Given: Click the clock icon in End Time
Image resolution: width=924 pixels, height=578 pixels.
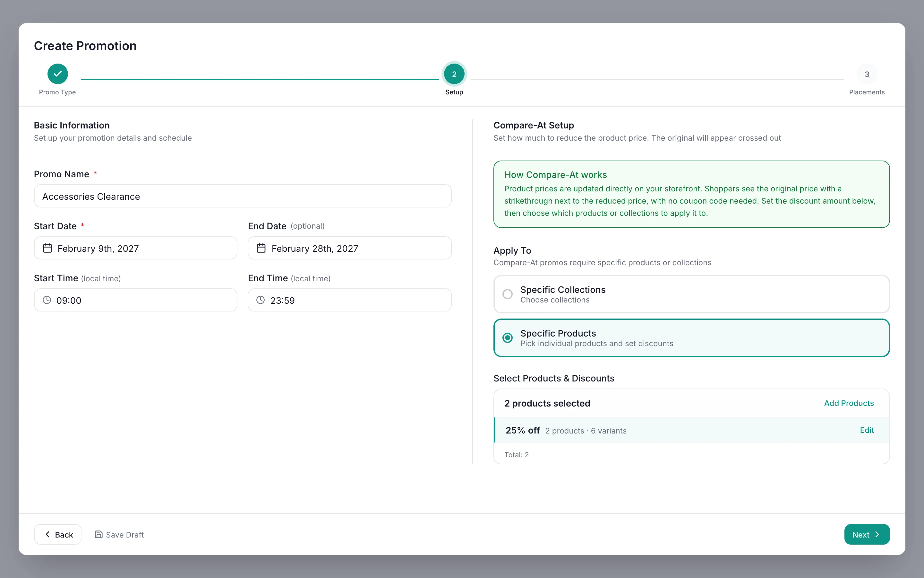Looking at the screenshot, I should tap(261, 300).
